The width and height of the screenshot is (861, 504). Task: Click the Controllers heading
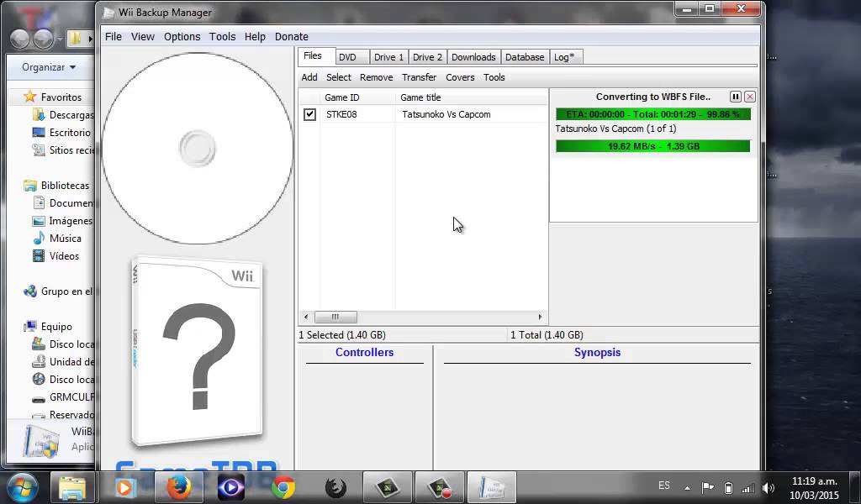pyautogui.click(x=365, y=352)
